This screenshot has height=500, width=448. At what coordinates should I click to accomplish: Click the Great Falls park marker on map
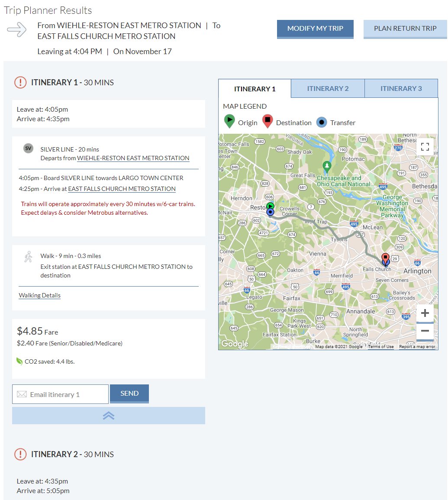coord(327,167)
